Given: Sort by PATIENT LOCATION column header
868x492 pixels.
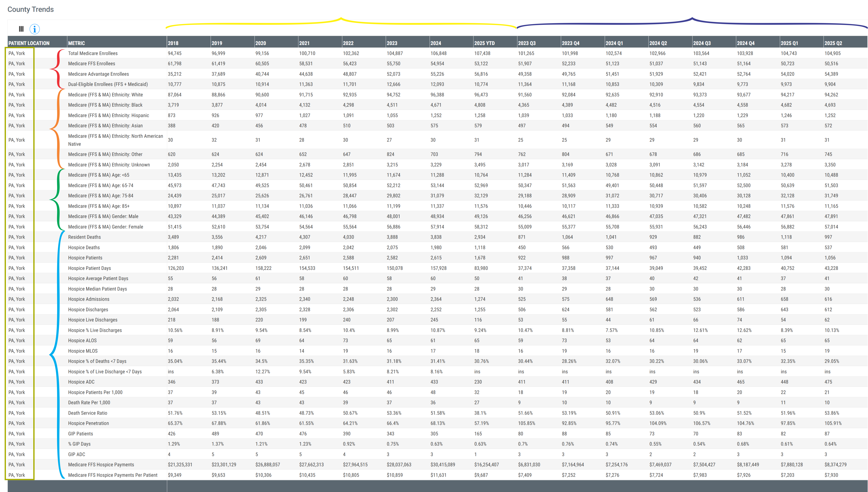Looking at the screenshot, I should coord(29,43).
